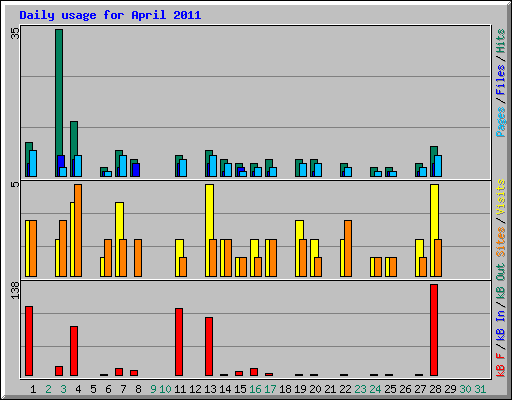
Task: Click the y-axis value '5'
Action: (x=15, y=184)
